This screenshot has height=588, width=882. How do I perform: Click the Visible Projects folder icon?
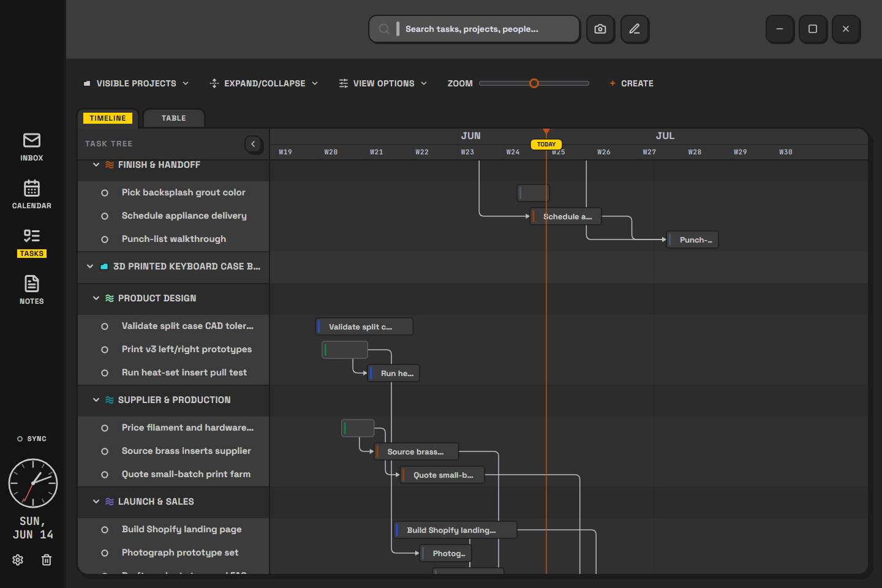87,83
